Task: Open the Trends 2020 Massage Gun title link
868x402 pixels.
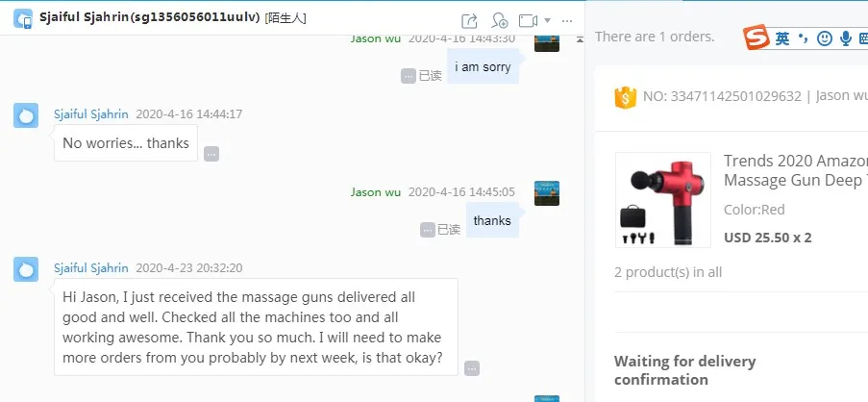Action: [796, 170]
